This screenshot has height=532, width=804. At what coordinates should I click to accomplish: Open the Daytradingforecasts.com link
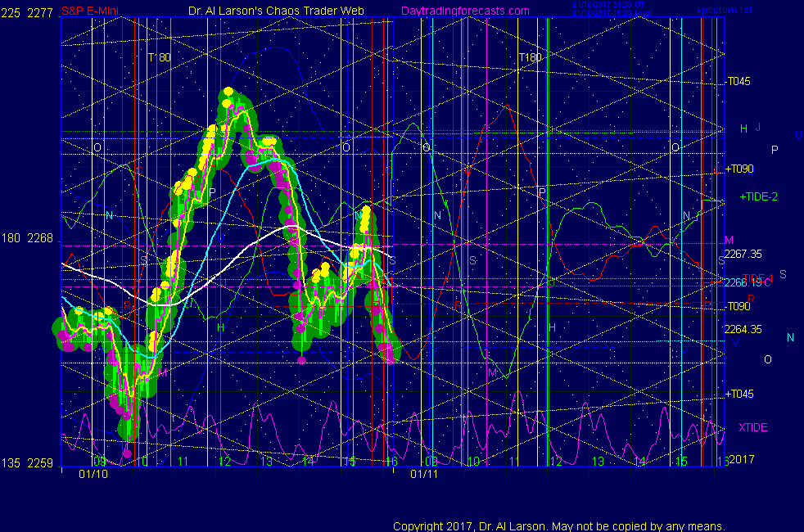click(465, 11)
